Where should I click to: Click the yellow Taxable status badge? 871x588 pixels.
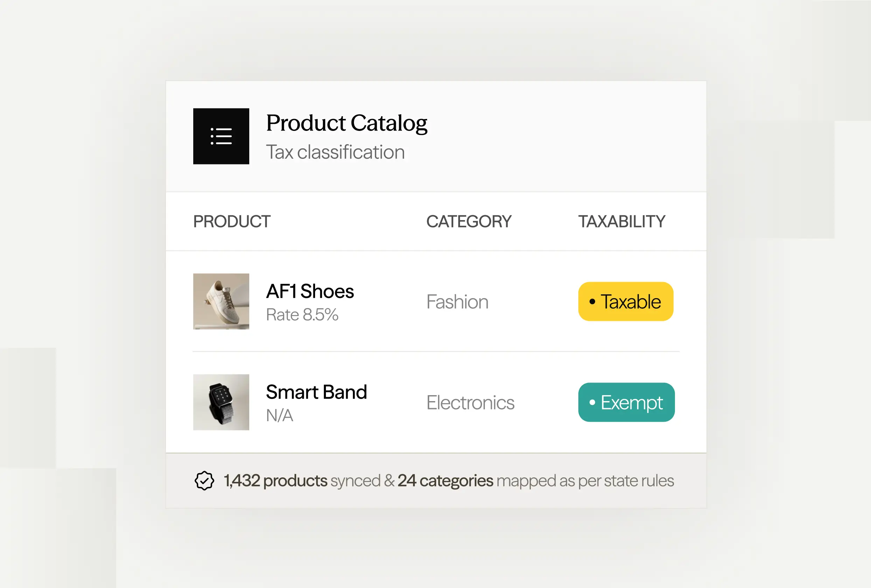click(626, 301)
